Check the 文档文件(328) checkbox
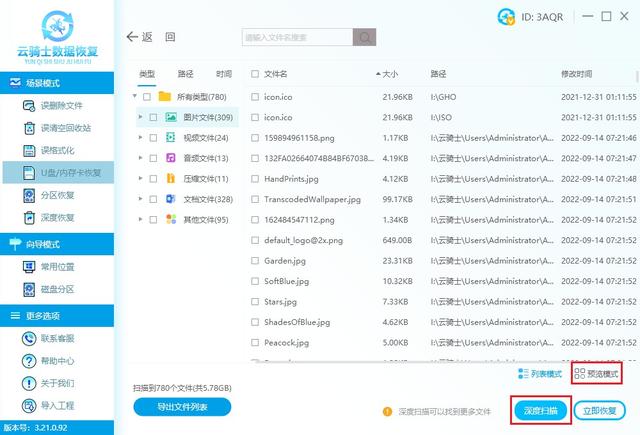This screenshot has height=435, width=640. [153, 199]
